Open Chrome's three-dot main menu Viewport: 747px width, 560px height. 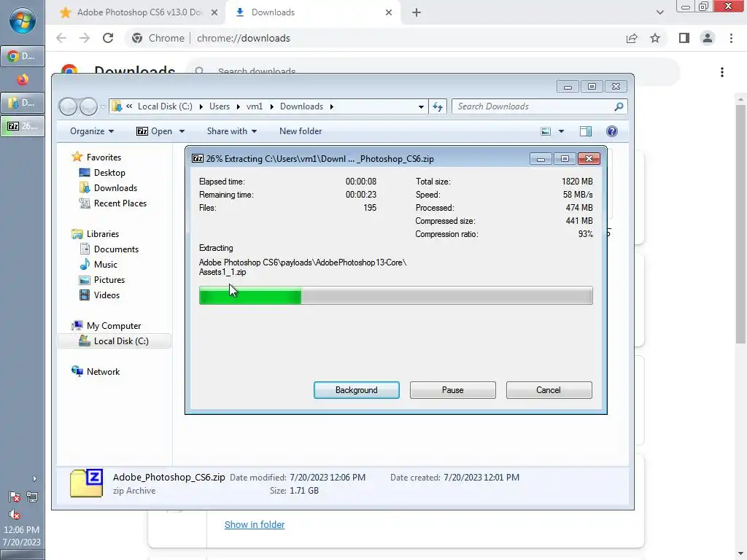click(731, 38)
